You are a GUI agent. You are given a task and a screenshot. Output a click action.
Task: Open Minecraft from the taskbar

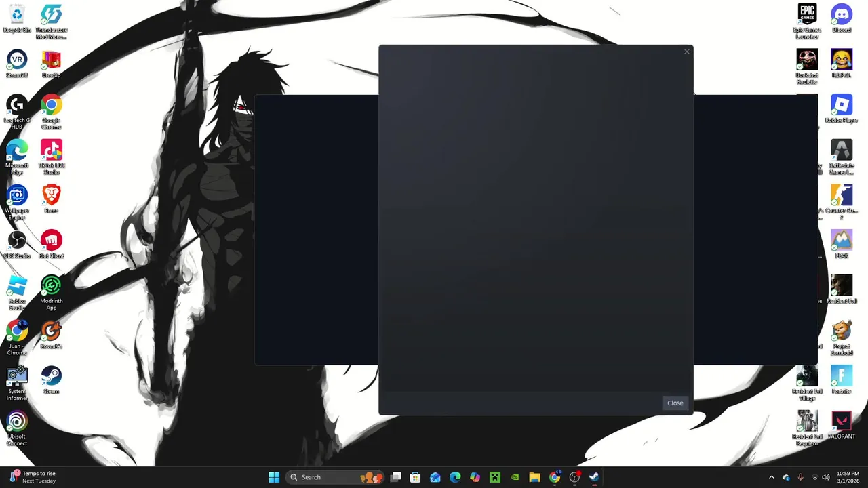pos(495,477)
